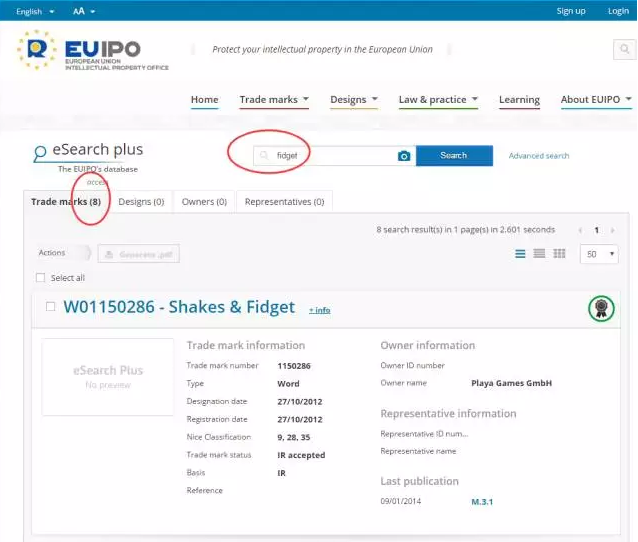Click Nice Classification value 9, 28, 35
The height and width of the screenshot is (542, 638).
tap(293, 437)
